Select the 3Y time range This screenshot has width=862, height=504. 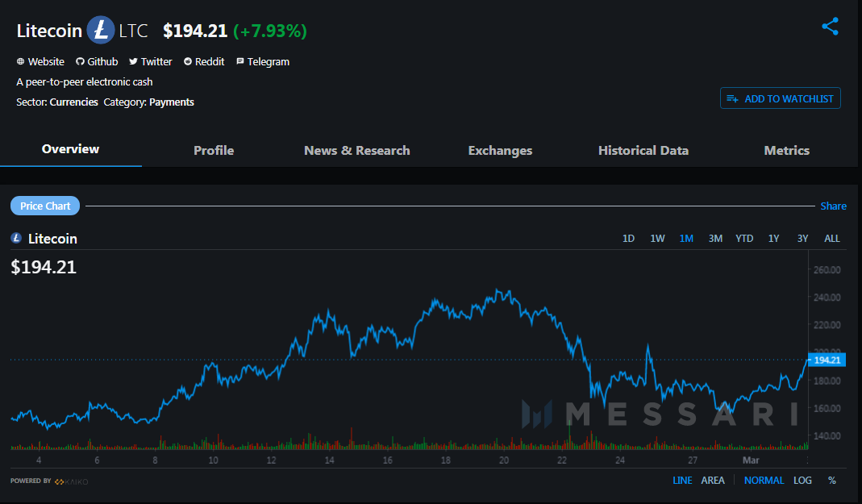[x=802, y=239]
